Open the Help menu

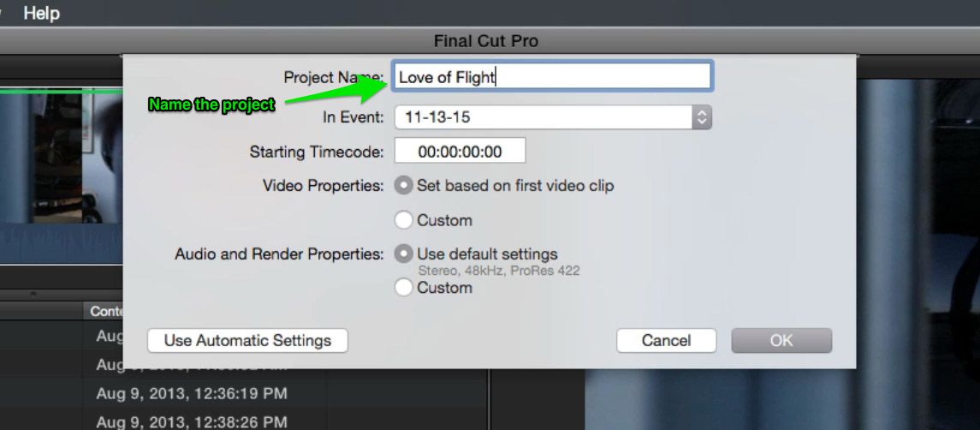click(x=41, y=13)
